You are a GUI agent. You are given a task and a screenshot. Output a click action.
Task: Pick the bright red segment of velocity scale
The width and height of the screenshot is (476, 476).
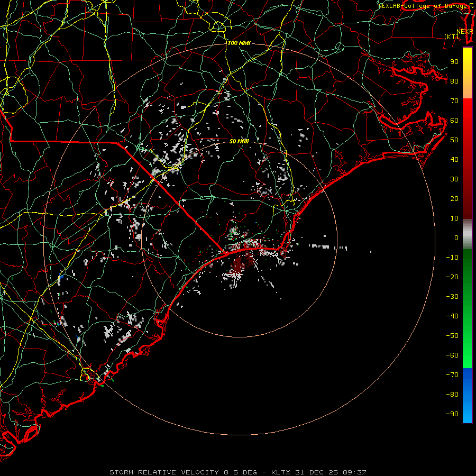pyautogui.click(x=467, y=111)
